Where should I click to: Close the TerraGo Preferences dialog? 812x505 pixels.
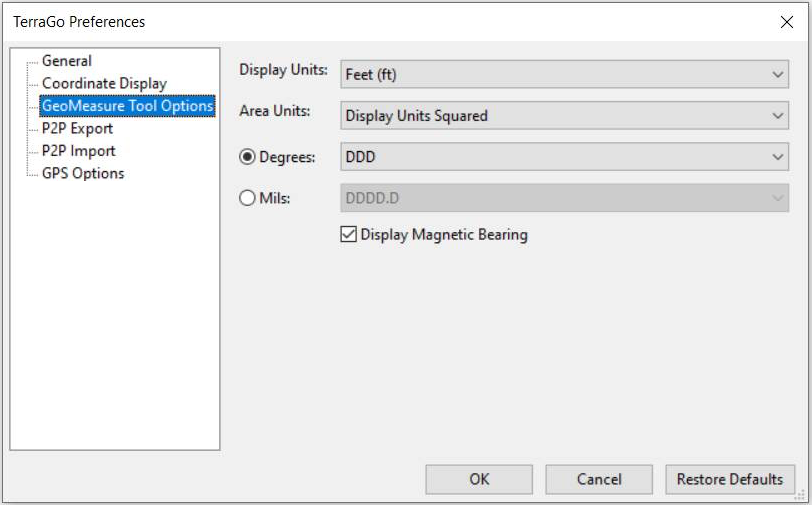pyautogui.click(x=787, y=22)
